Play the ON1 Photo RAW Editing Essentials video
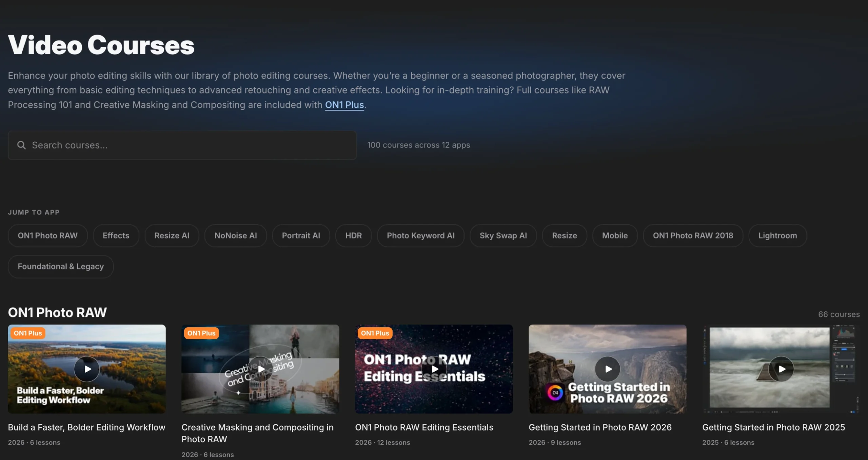The image size is (868, 460). [x=434, y=369]
